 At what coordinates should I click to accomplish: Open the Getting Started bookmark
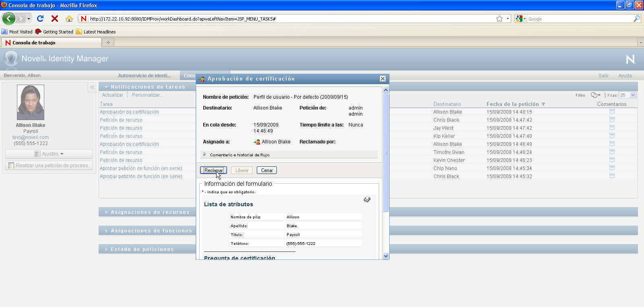point(54,32)
